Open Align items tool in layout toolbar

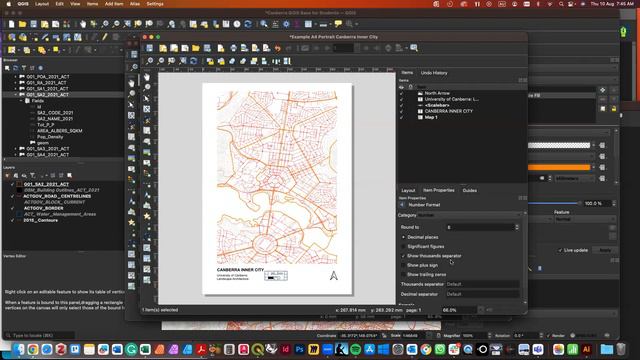tap(264, 61)
